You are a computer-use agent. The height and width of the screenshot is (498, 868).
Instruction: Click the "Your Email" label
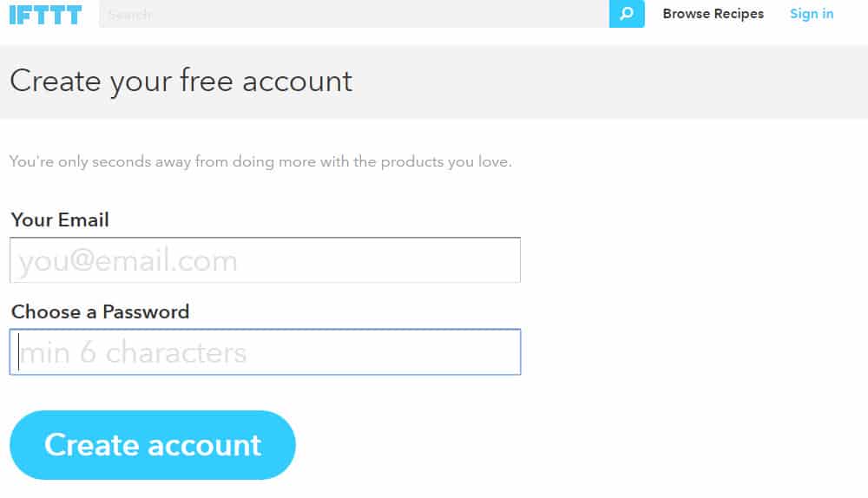(x=60, y=220)
